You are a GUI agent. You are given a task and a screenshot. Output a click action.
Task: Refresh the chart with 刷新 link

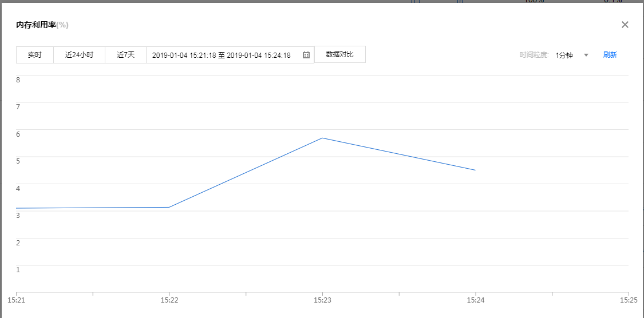click(x=610, y=55)
